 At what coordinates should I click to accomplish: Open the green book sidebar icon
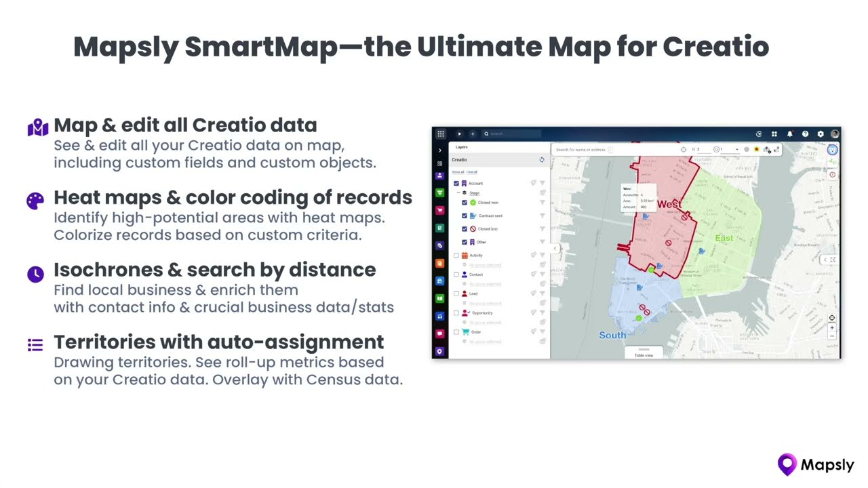coord(439,298)
